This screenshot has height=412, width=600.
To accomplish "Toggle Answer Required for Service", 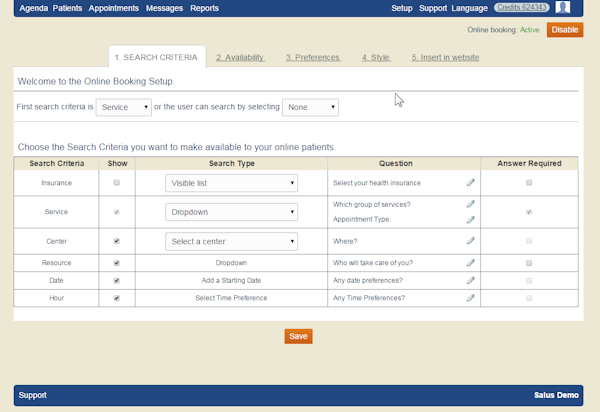I will pyautogui.click(x=529, y=212).
